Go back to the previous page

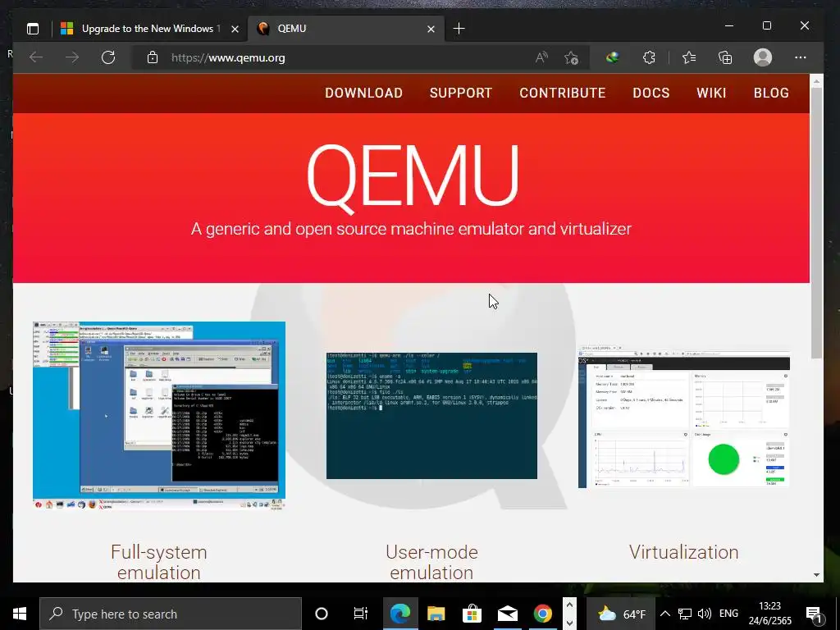36,57
